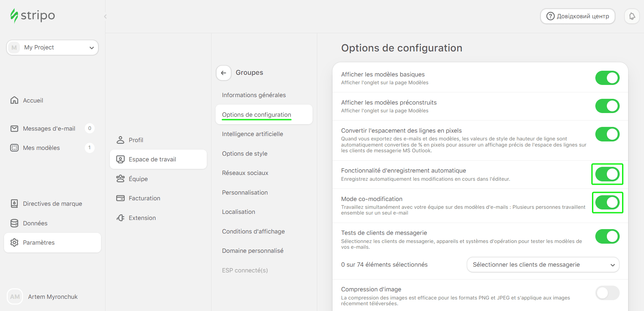644x311 pixels.
Task: Open Mes modèles via its grid icon
Action: coord(14,148)
